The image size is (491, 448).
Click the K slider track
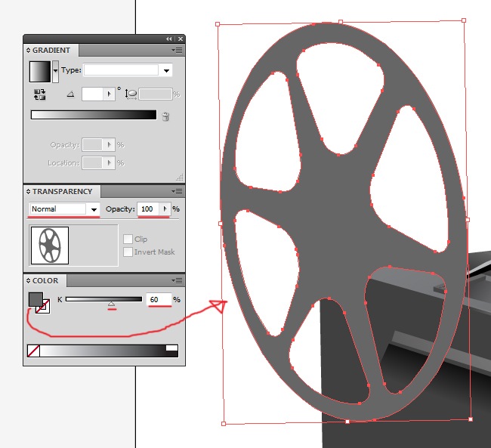coord(103,299)
